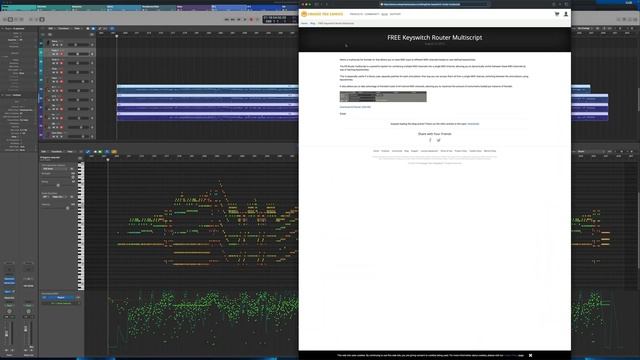Open the piano roll Functions menu
This screenshot has width=640, height=360.
pyautogui.click(x=57, y=151)
